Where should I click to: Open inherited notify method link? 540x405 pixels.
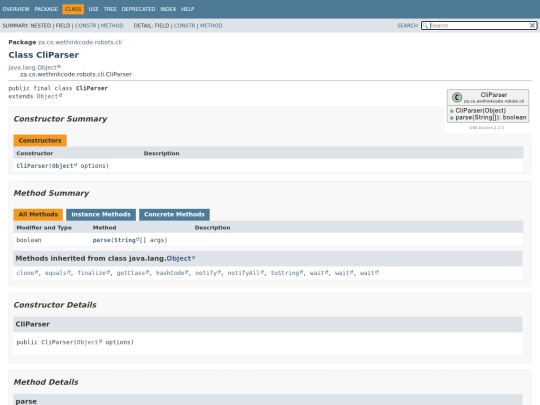[x=208, y=273]
